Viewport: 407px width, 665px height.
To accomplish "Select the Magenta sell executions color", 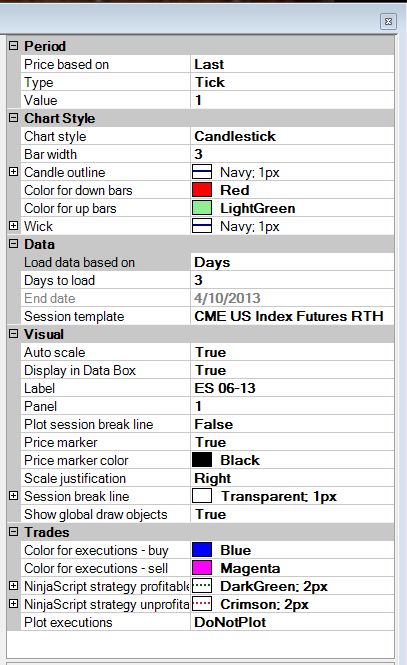I will 202,568.
